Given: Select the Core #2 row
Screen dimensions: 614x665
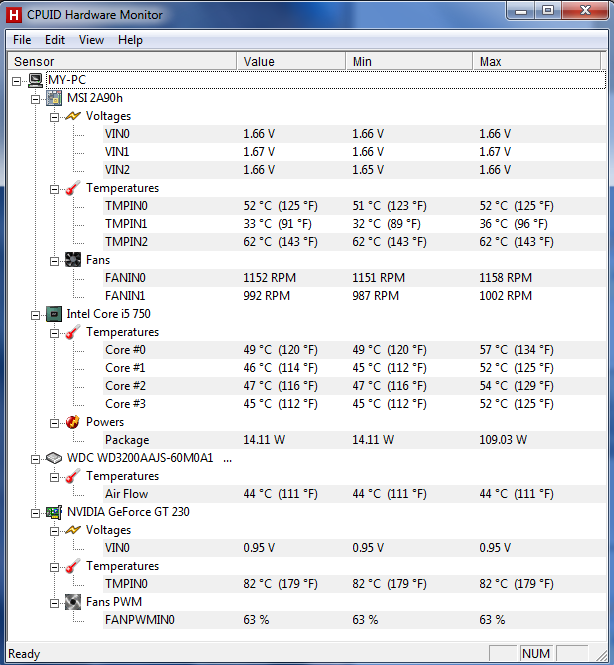Looking at the screenshot, I should 354,386.
